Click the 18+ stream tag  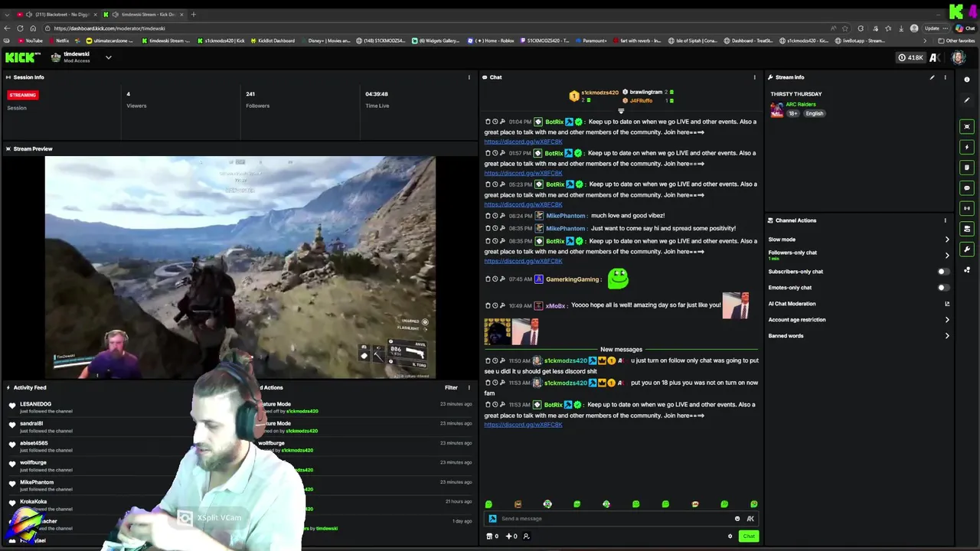793,113
